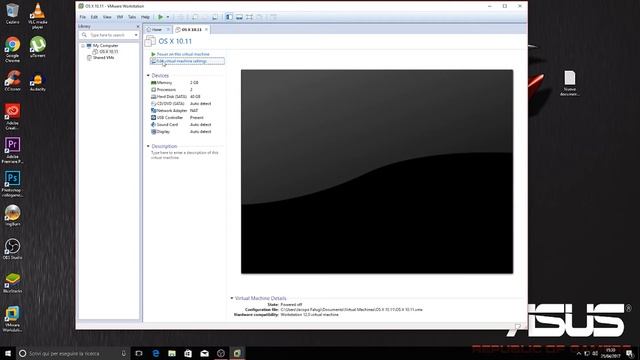The image size is (640, 360).
Task: Open the power options dropdown arrow in toolbar
Action: pyautogui.click(x=168, y=17)
